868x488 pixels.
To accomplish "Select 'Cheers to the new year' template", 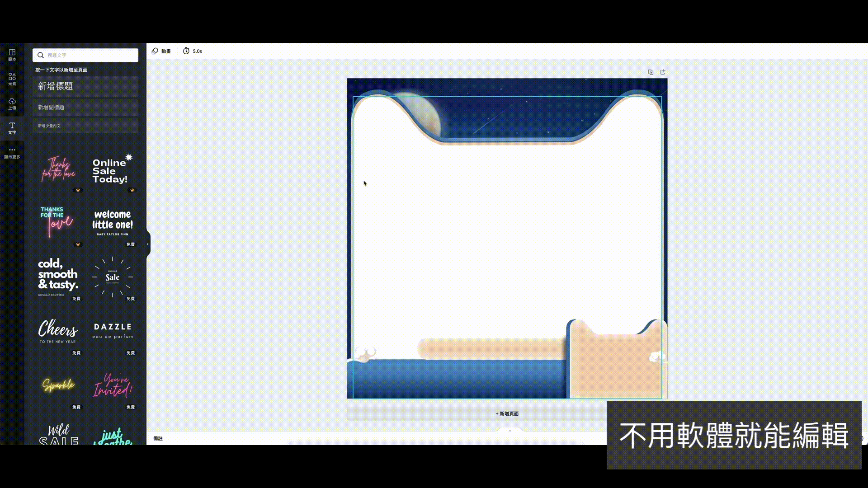I will point(58,332).
